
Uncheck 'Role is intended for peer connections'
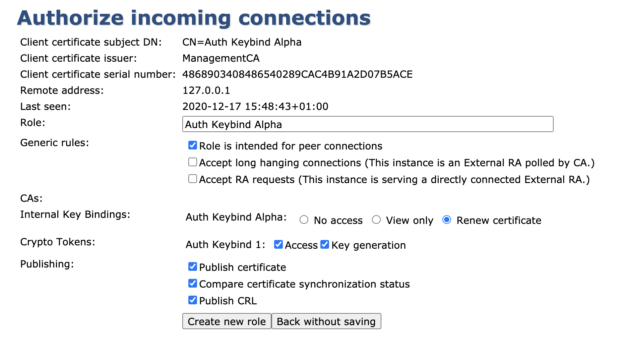tap(193, 145)
